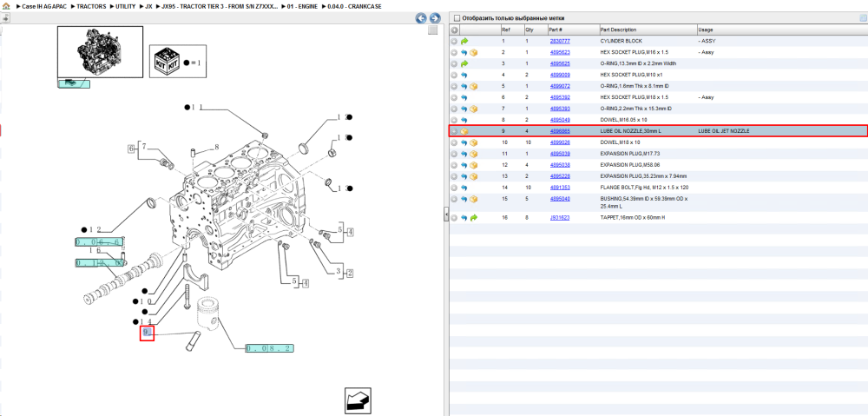The height and width of the screenshot is (416, 868).
Task: Click the green arrow icon in row Ref 3
Action: [464, 63]
